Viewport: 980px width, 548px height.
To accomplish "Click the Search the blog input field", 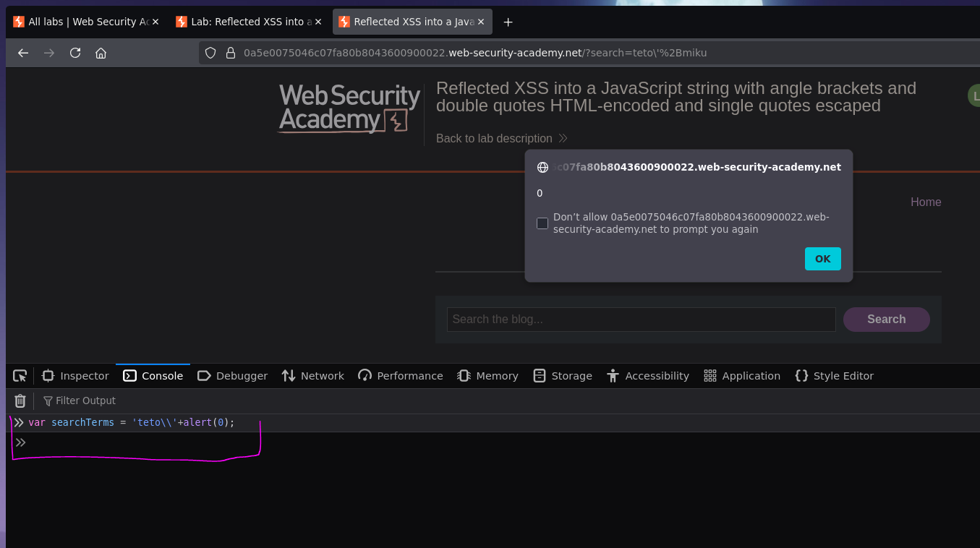I will (641, 320).
